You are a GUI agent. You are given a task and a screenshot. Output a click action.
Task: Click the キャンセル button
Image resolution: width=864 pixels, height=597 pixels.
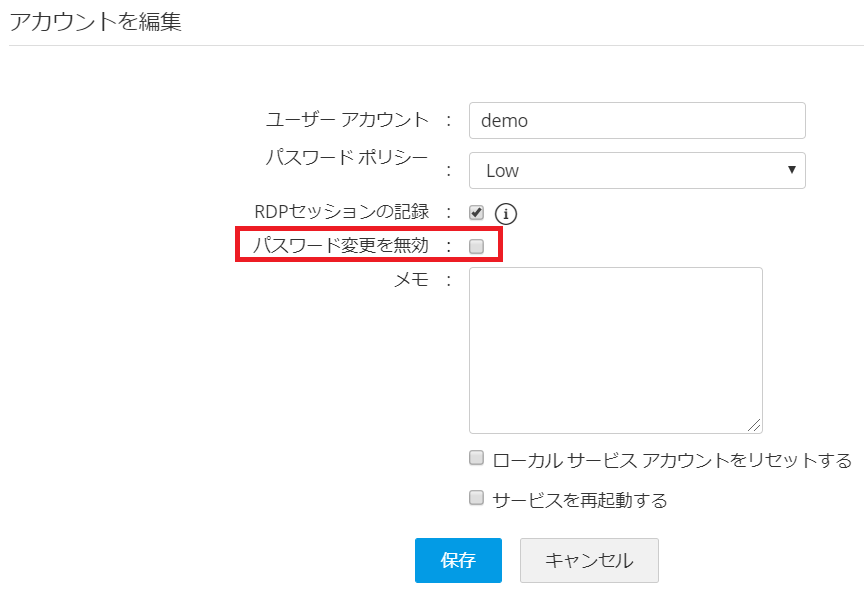589,560
